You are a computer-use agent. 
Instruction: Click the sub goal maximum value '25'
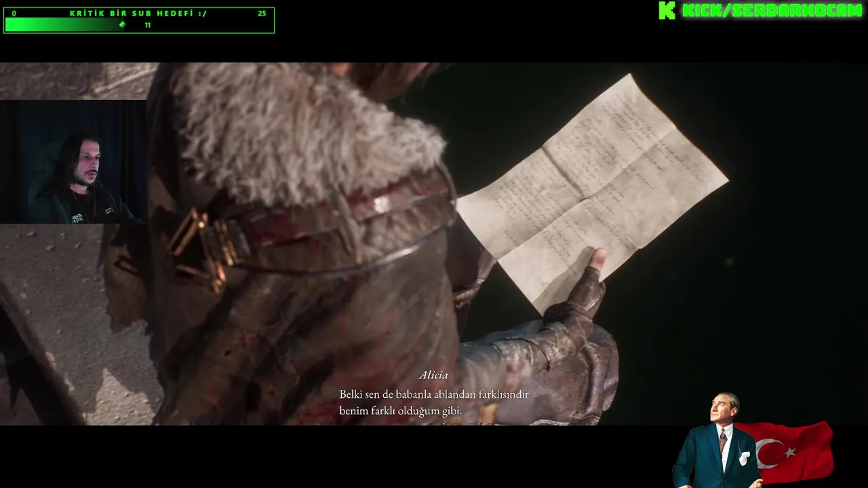262,13
